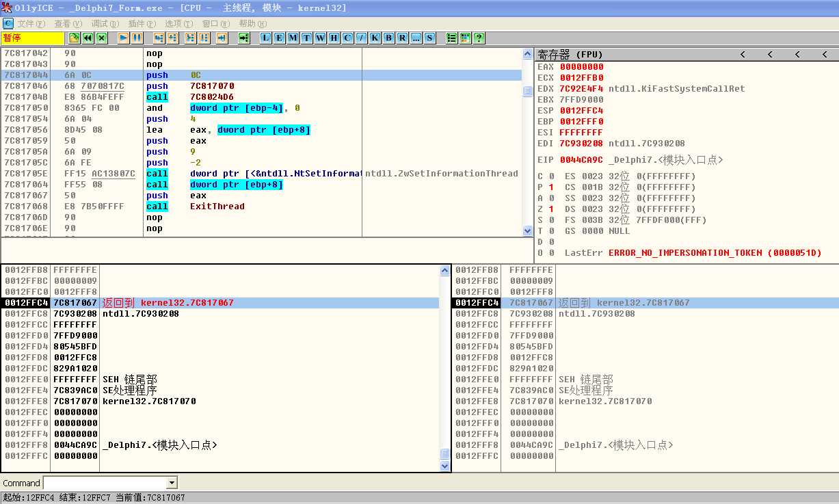The image size is (839, 504).
Task: Open Patches window with slash button
Action: tap(361, 38)
